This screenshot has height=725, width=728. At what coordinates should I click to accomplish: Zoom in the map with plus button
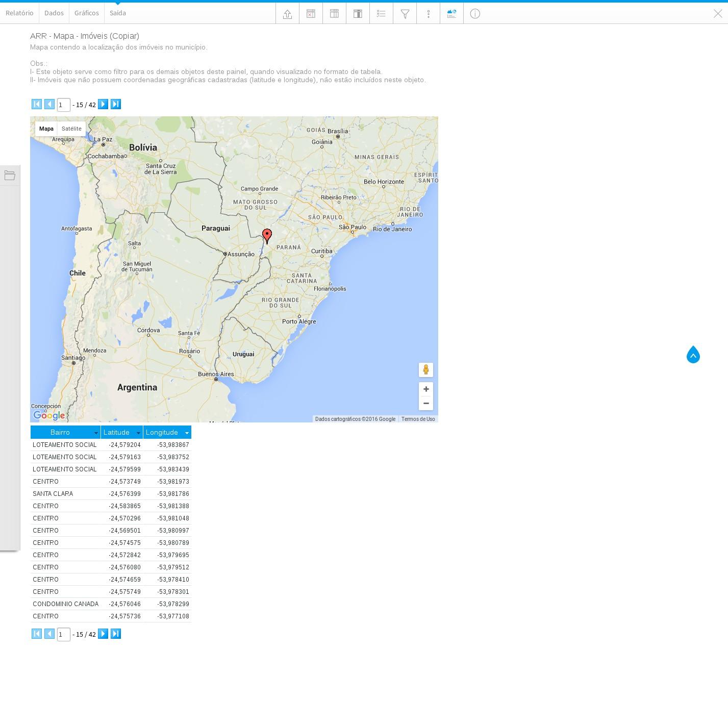click(426, 389)
